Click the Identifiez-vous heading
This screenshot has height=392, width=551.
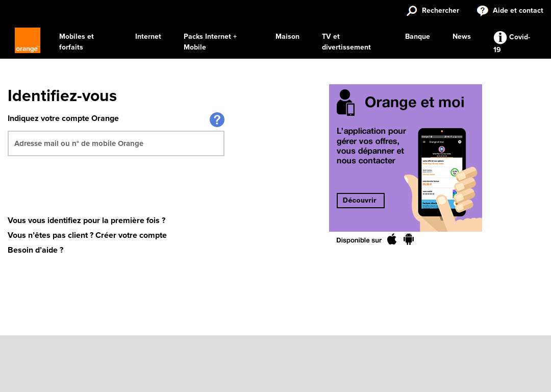pyautogui.click(x=62, y=95)
